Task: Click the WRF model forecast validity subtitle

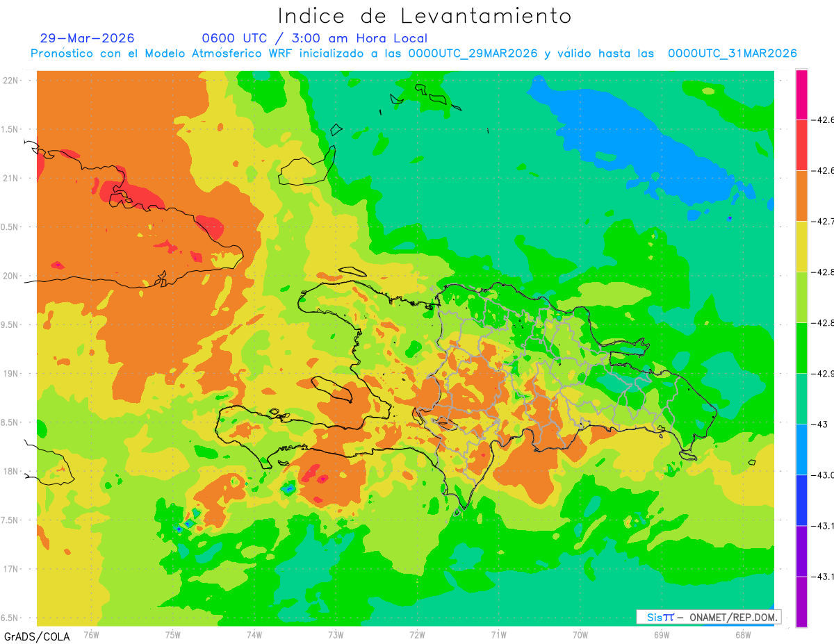Action: coord(414,53)
